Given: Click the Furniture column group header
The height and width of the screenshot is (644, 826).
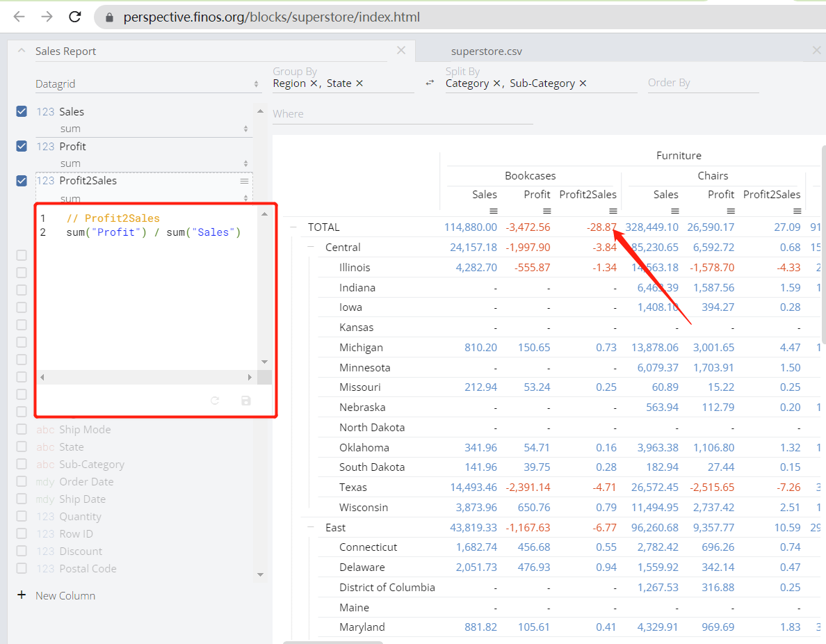Looking at the screenshot, I should click(x=679, y=156).
